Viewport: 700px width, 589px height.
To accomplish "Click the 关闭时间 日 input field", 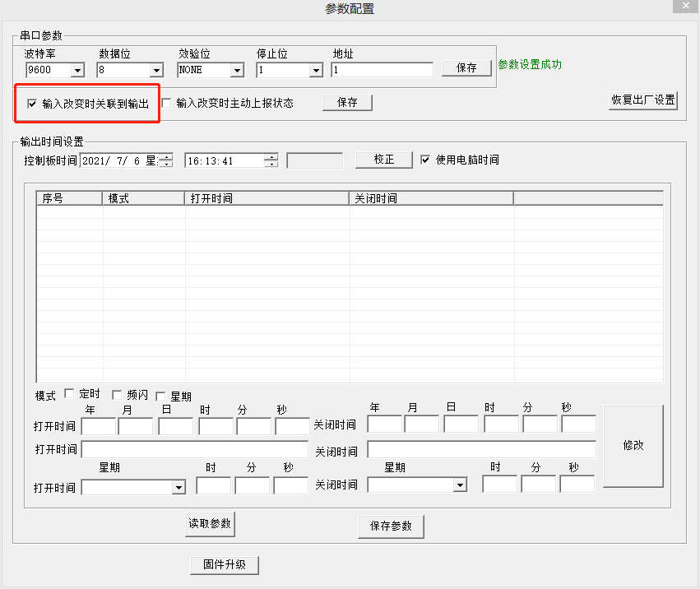I will (461, 424).
